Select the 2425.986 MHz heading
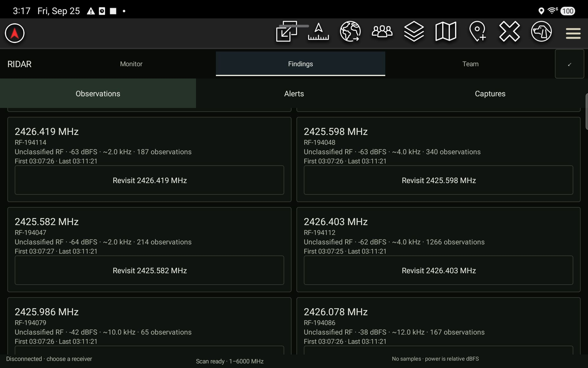Image resolution: width=588 pixels, height=368 pixels. (x=47, y=312)
